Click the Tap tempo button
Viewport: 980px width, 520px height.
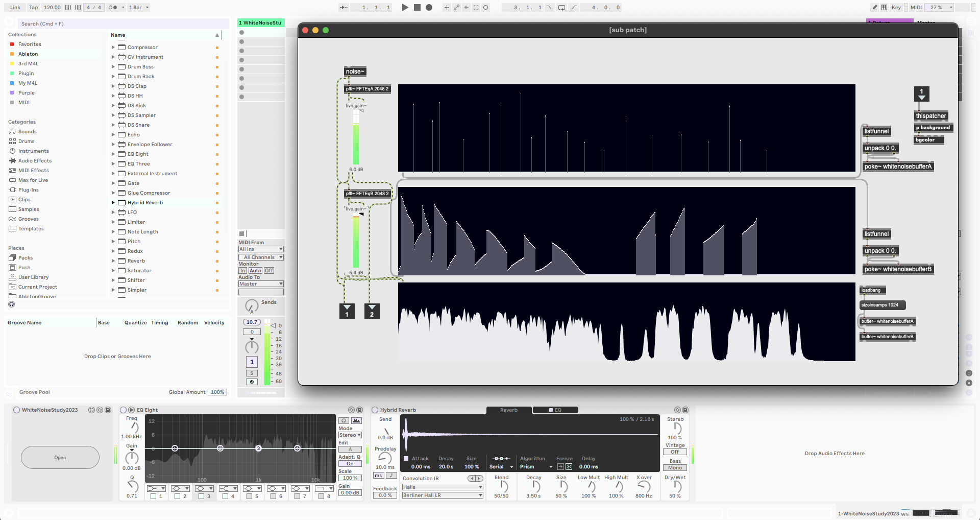33,8
